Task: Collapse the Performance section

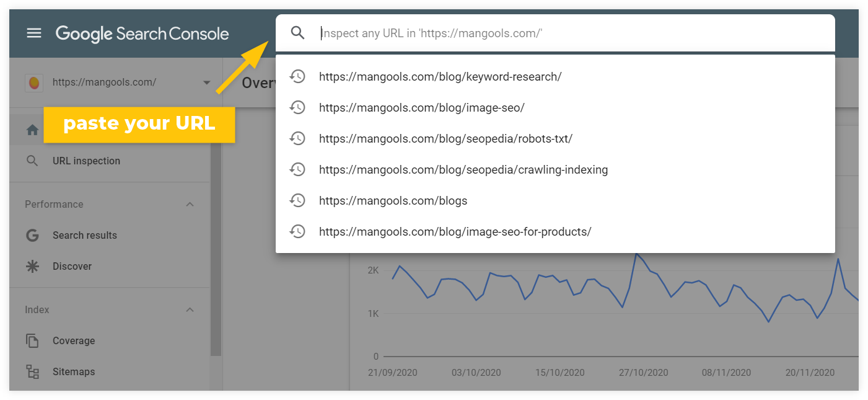Action: click(x=190, y=204)
